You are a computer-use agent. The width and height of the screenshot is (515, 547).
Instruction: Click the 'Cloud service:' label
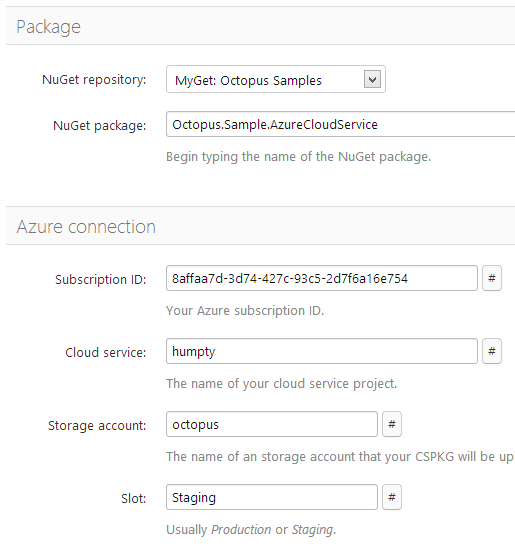pyautogui.click(x=106, y=352)
